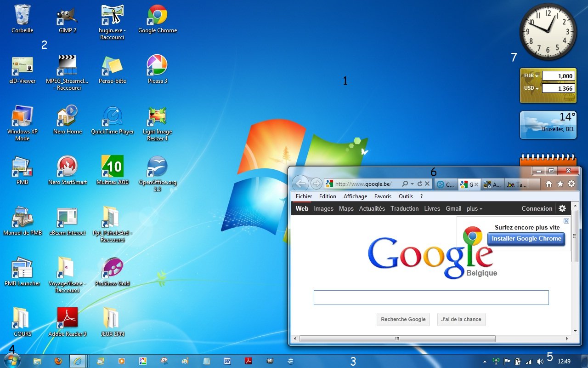This screenshot has width=588, height=368.
Task: Open the Outils menu
Action: pyautogui.click(x=406, y=196)
